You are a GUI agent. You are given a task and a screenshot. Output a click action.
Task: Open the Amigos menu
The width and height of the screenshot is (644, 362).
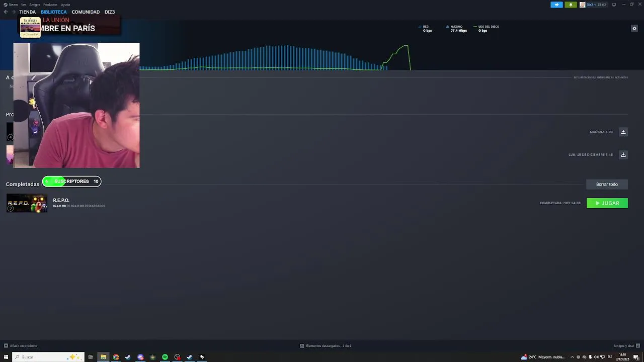tap(34, 5)
